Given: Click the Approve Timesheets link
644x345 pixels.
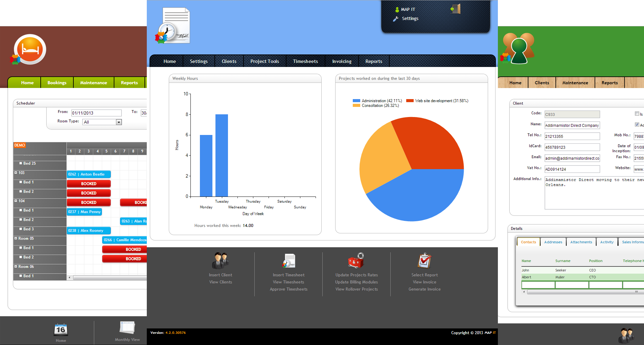Looking at the screenshot, I should point(289,289).
